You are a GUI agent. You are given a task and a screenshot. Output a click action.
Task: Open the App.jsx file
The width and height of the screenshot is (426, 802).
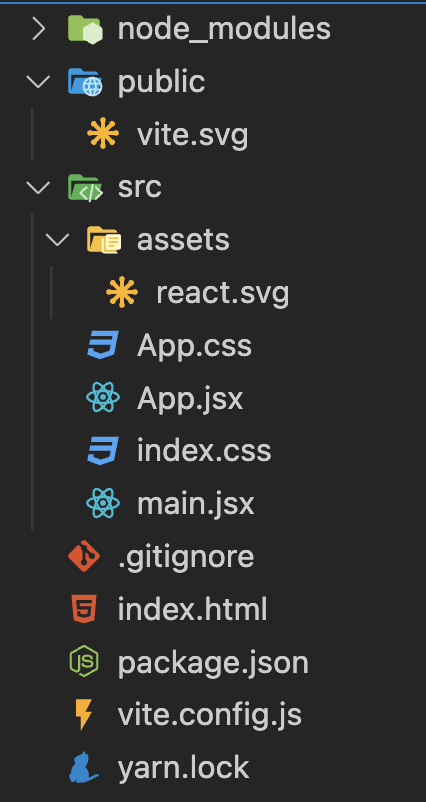(190, 399)
